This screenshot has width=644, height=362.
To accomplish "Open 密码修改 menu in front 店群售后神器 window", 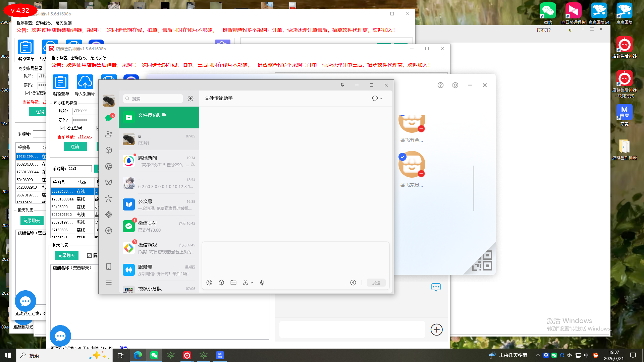I will (78, 58).
